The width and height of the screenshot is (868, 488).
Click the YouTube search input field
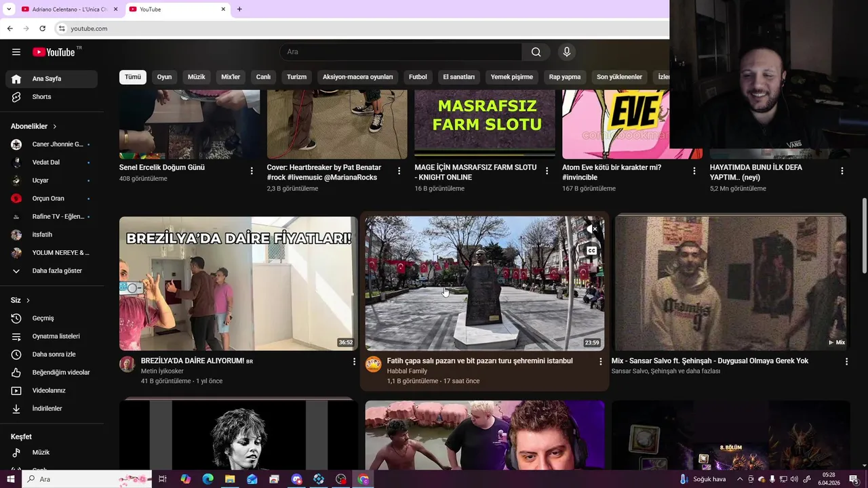pyautogui.click(x=400, y=52)
